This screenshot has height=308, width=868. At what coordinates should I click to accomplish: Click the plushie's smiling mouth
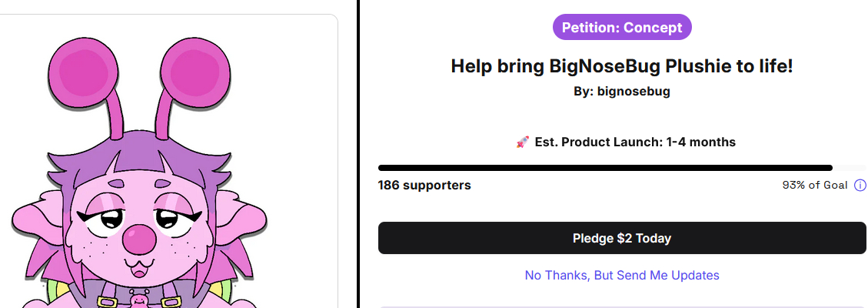coord(138,269)
